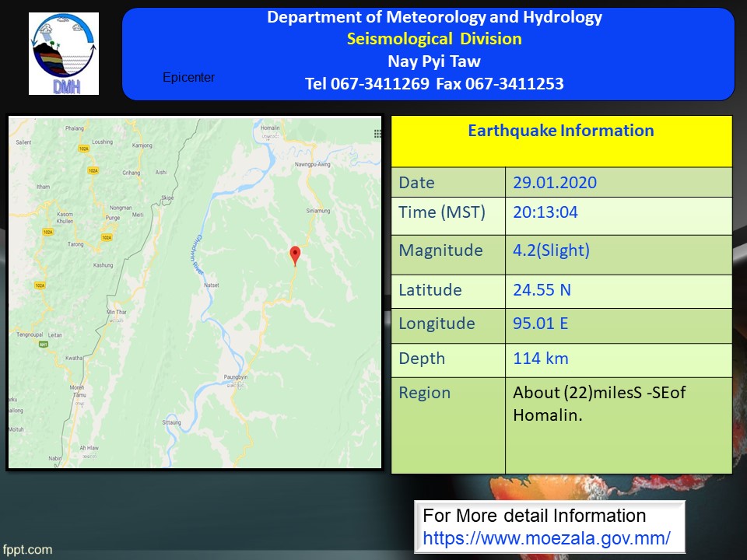The width and height of the screenshot is (747, 560).
Task: Select the date value 29.01.2020
Action: pos(555,183)
